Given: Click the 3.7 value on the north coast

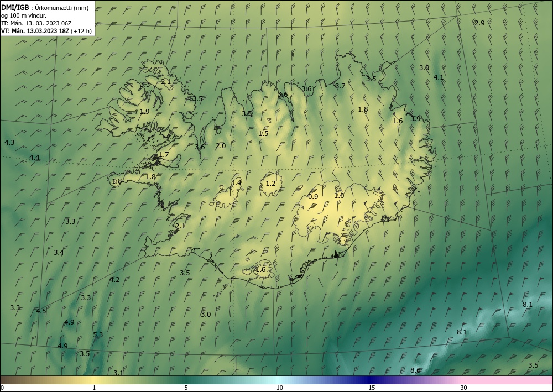Looking at the screenshot, I should point(340,86).
